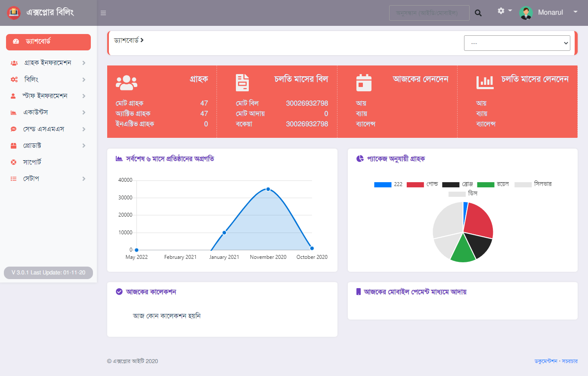Click the mobile phone icon beside আজকের মোবাইল পেমেন্ট
Screen dimensions: 588x376
[x=359, y=292]
